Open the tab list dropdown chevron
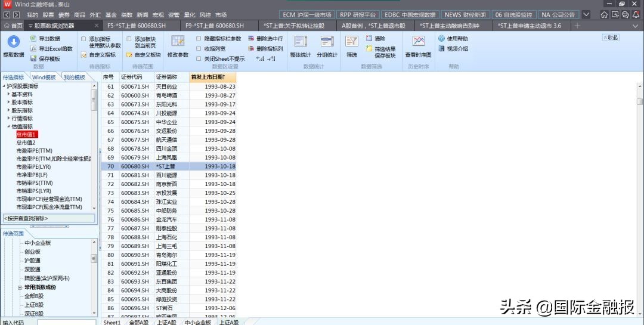The width and height of the screenshot is (644, 325). coord(636,26)
